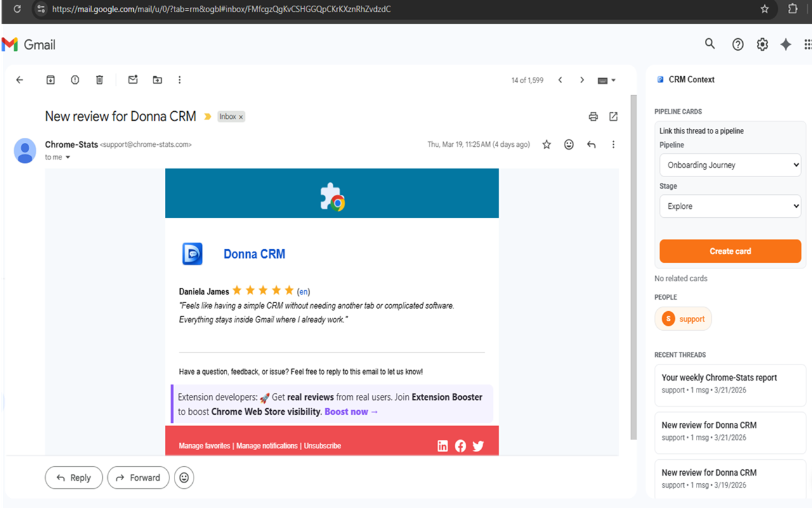The width and height of the screenshot is (812, 508).
Task: Follow the 'Boost now →' link
Action: pyautogui.click(x=351, y=411)
